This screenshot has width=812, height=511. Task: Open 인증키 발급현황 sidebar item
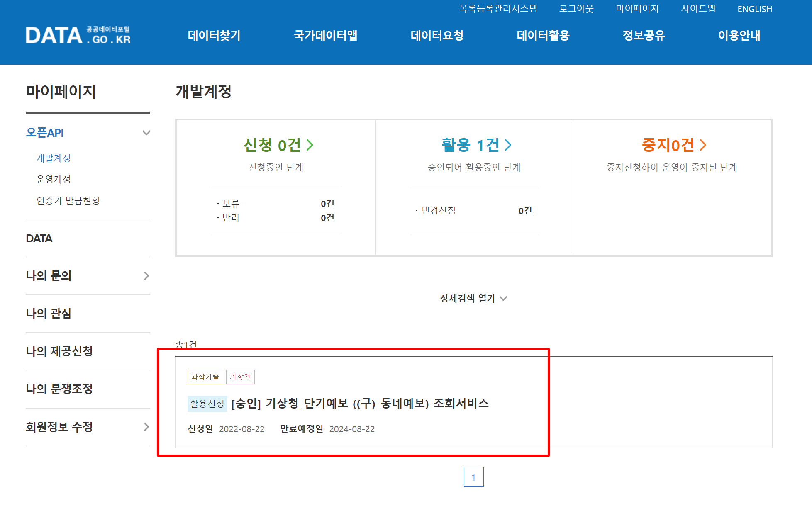[x=68, y=201]
